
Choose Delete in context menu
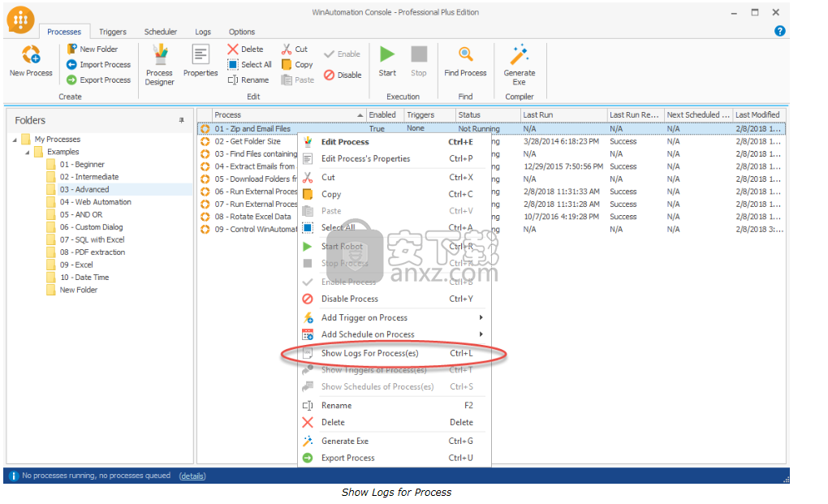click(x=395, y=422)
